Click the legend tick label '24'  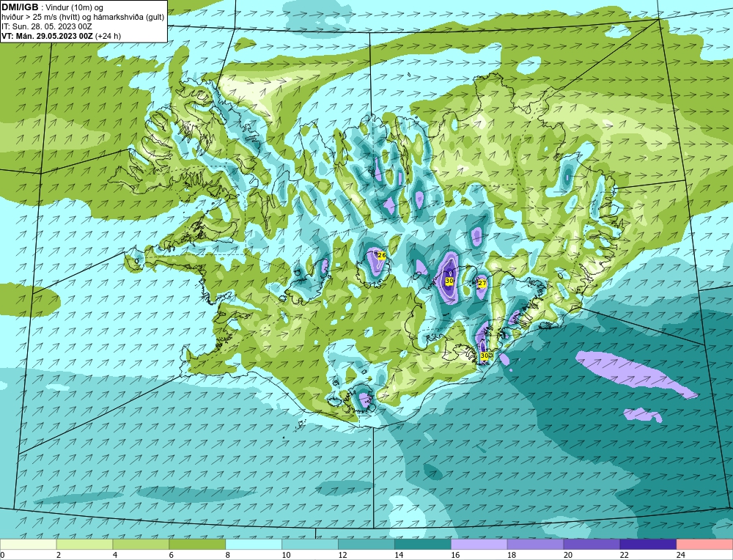click(681, 555)
